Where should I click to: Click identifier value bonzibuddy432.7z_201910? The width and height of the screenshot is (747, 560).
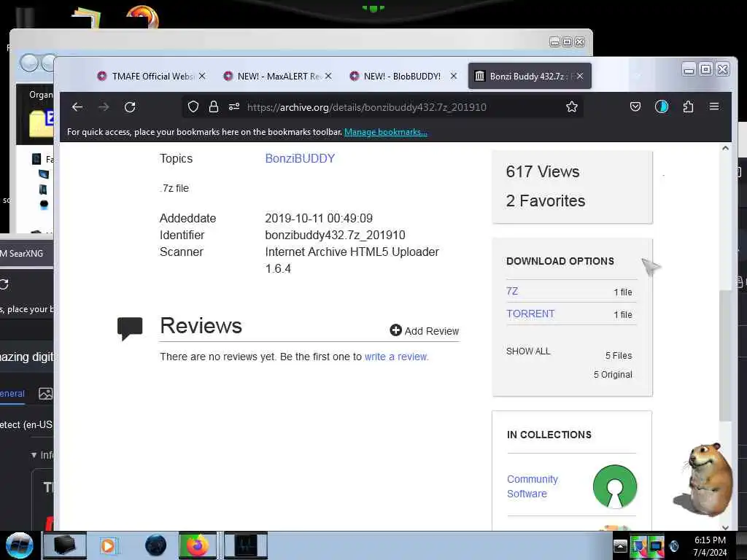pos(335,236)
